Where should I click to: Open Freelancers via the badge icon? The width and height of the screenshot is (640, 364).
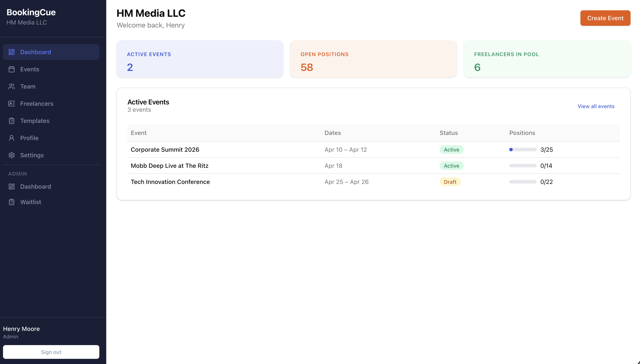point(12,103)
